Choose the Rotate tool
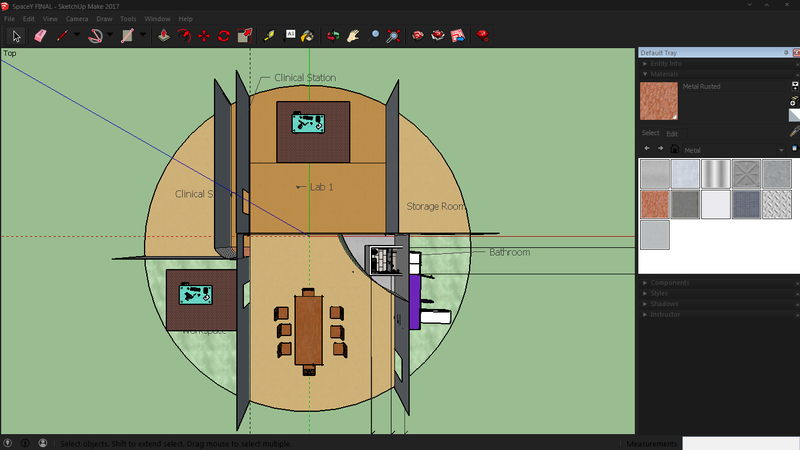Viewport: 800px width, 450px height. tap(224, 35)
